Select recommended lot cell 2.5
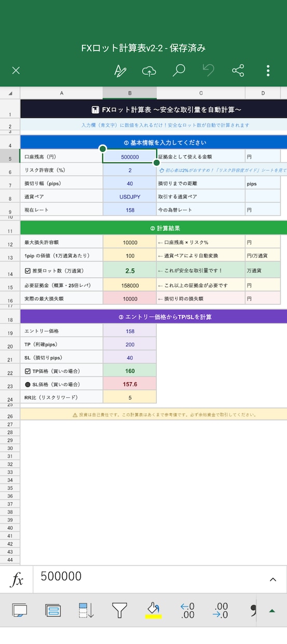Screen dimensions: 287x644 click(x=130, y=270)
